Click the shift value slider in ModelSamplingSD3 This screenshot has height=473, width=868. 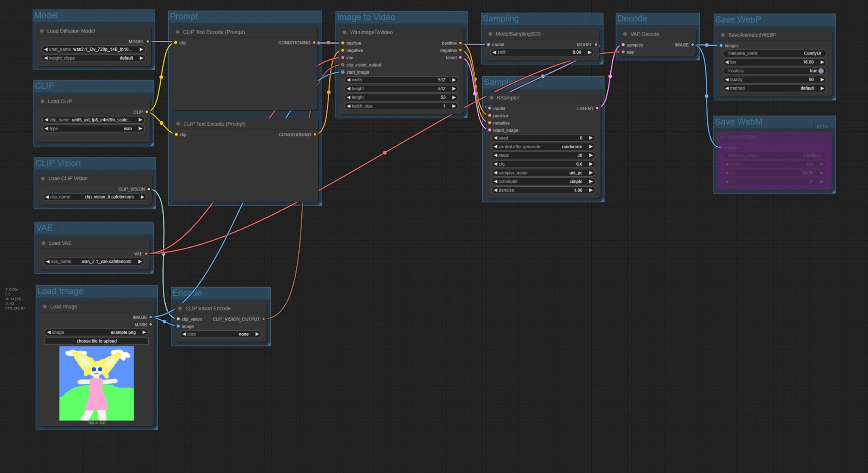tap(542, 53)
